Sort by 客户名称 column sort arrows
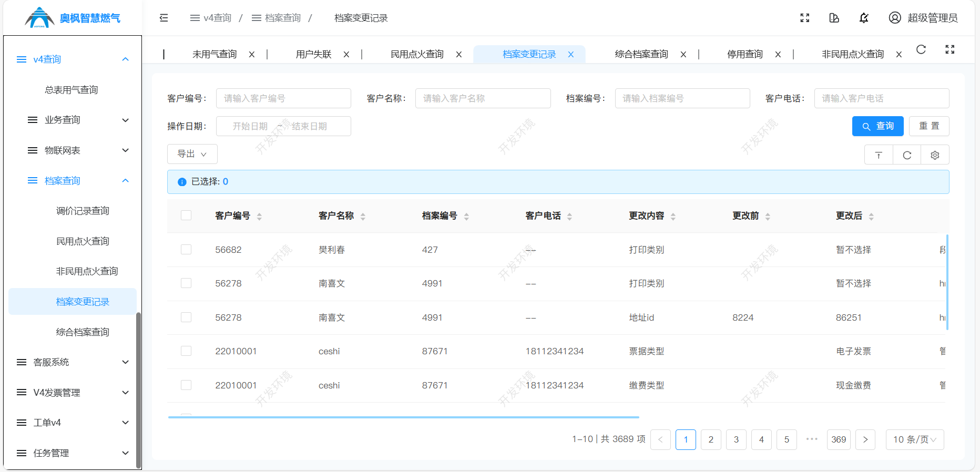Image resolution: width=980 pixels, height=472 pixels. click(363, 217)
